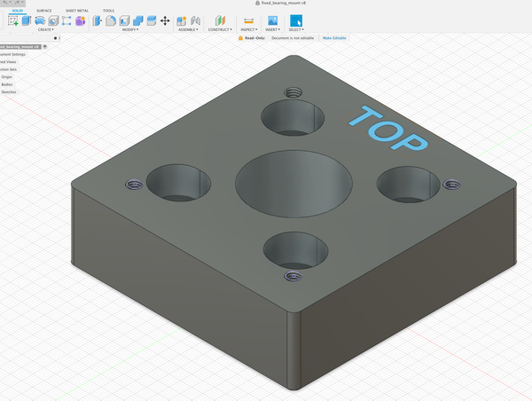532x401 pixels.
Task: Click the Make Editable button
Action: (x=332, y=38)
